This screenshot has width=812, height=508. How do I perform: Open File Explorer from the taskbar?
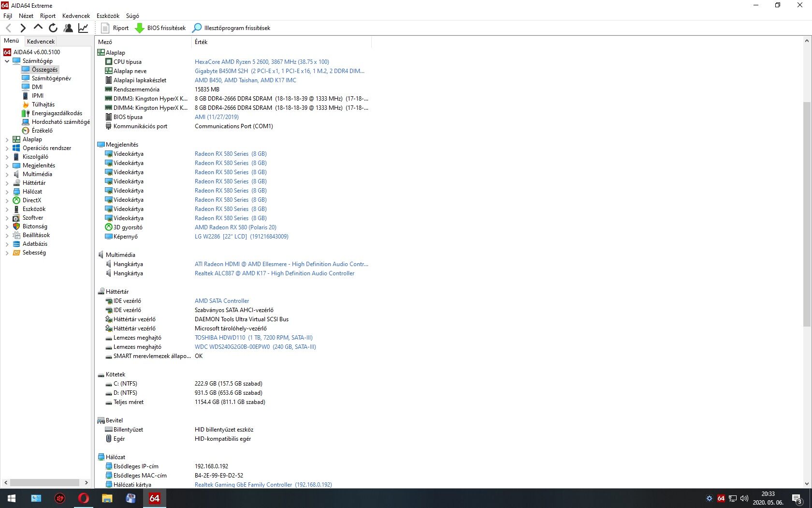(x=107, y=498)
